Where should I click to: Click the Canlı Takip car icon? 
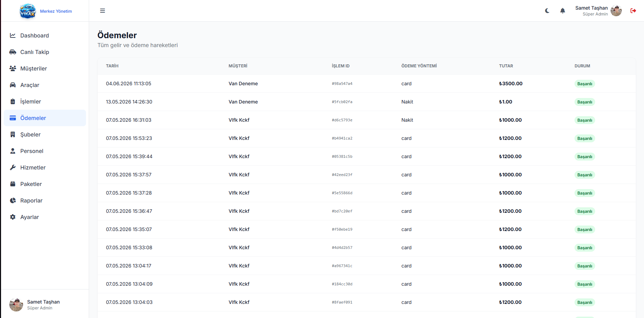(x=13, y=52)
